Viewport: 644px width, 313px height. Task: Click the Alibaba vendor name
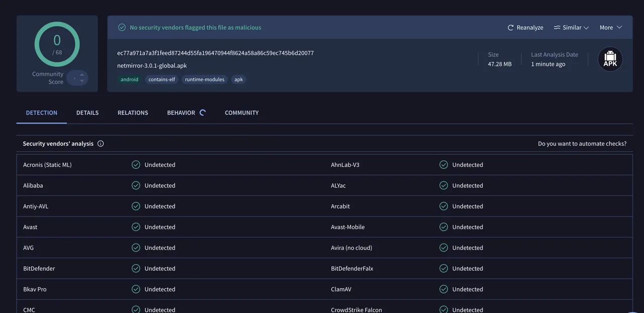(33, 185)
